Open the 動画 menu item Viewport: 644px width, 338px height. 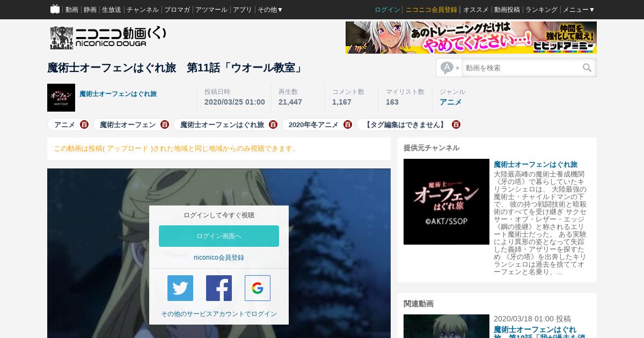point(72,10)
